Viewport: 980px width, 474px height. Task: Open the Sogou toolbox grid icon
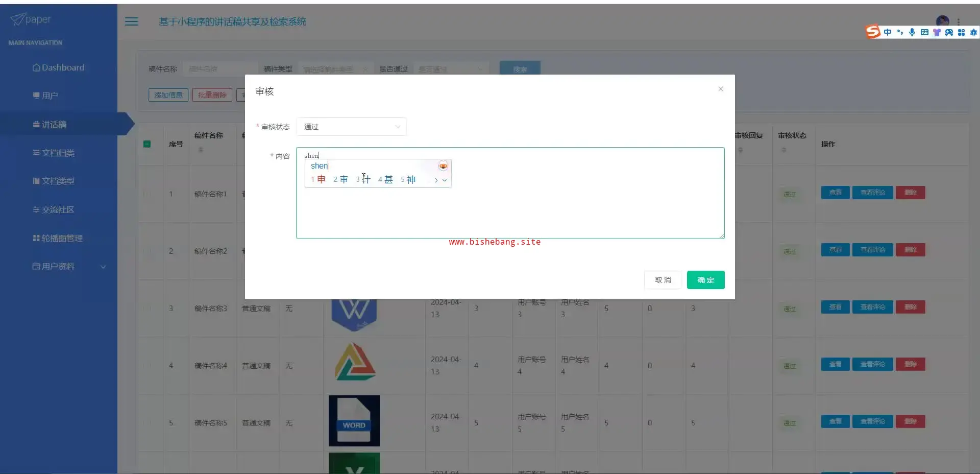click(x=961, y=32)
